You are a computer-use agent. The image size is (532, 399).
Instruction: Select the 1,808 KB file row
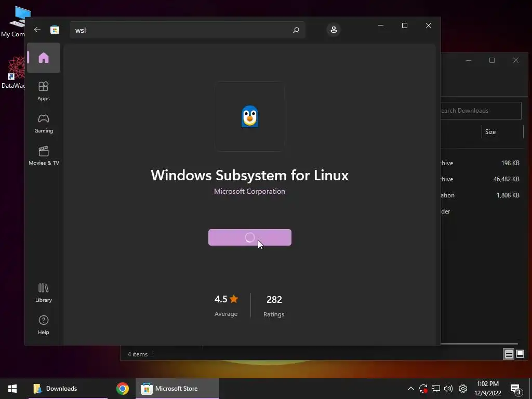(482, 195)
